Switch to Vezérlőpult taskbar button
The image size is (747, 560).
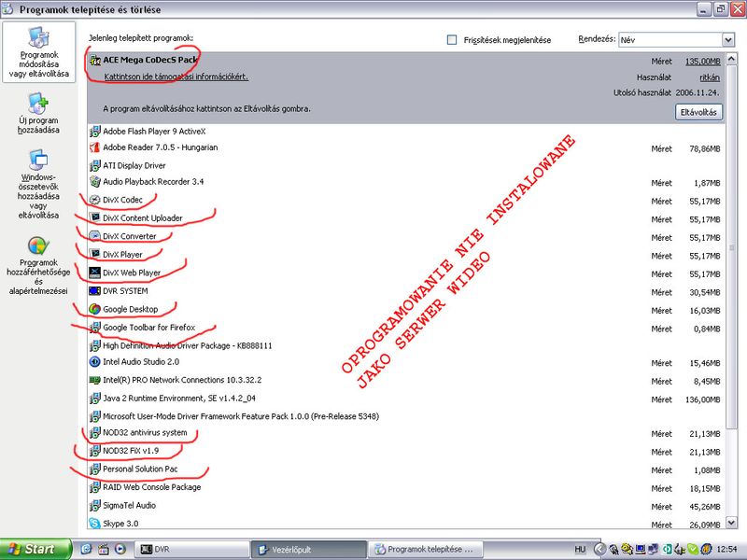tap(309, 549)
